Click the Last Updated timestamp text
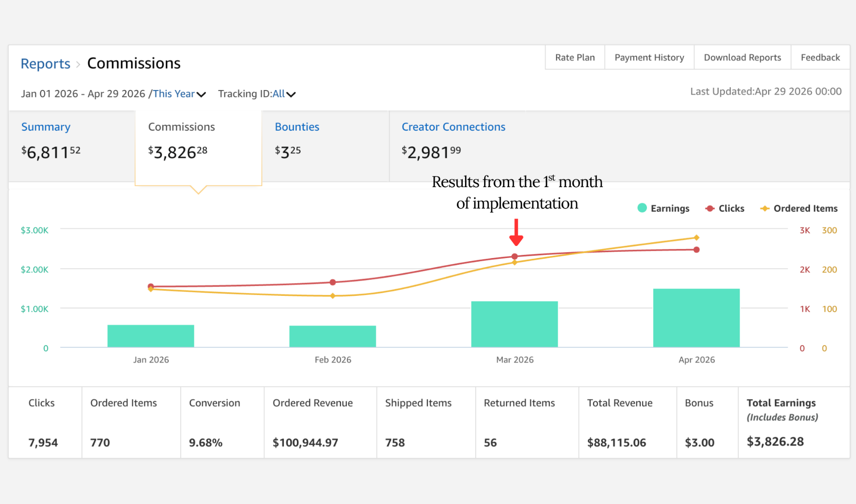The image size is (856, 504). (766, 91)
